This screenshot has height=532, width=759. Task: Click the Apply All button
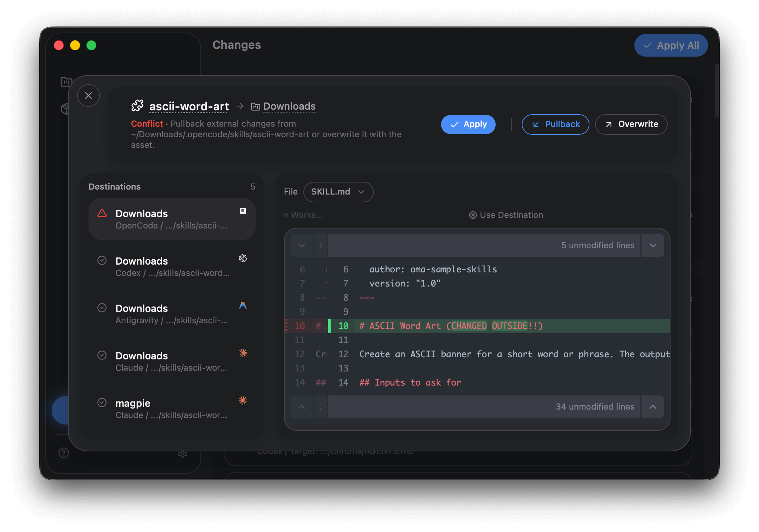pos(670,45)
